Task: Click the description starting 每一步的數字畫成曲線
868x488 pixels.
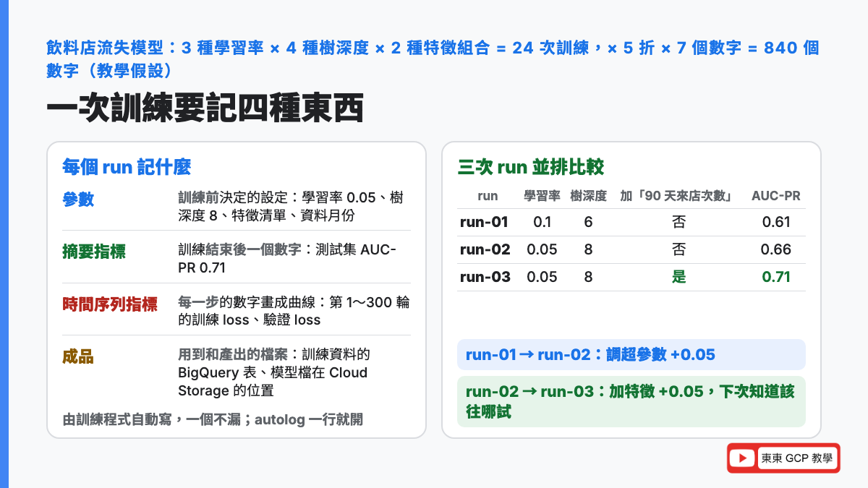Action: tap(294, 311)
